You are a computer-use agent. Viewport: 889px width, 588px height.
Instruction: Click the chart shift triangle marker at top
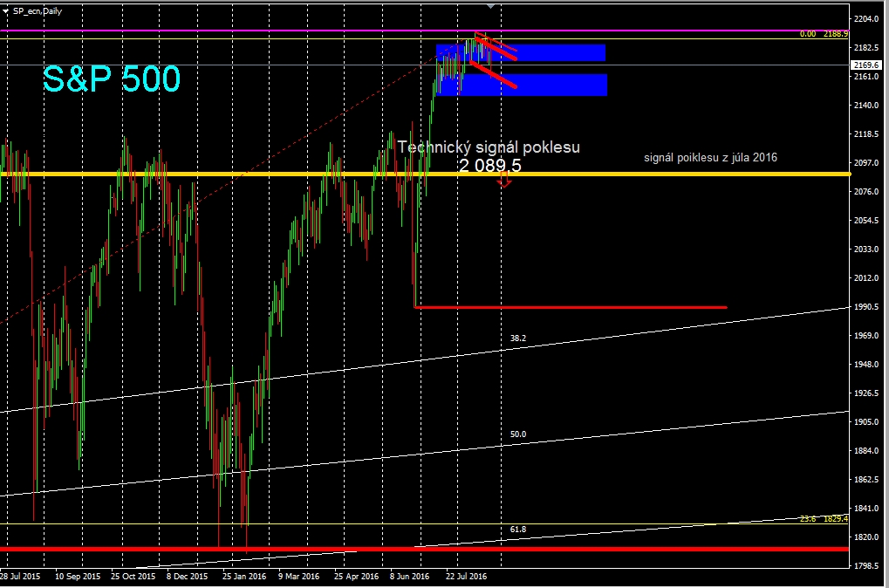pyautogui.click(x=490, y=5)
